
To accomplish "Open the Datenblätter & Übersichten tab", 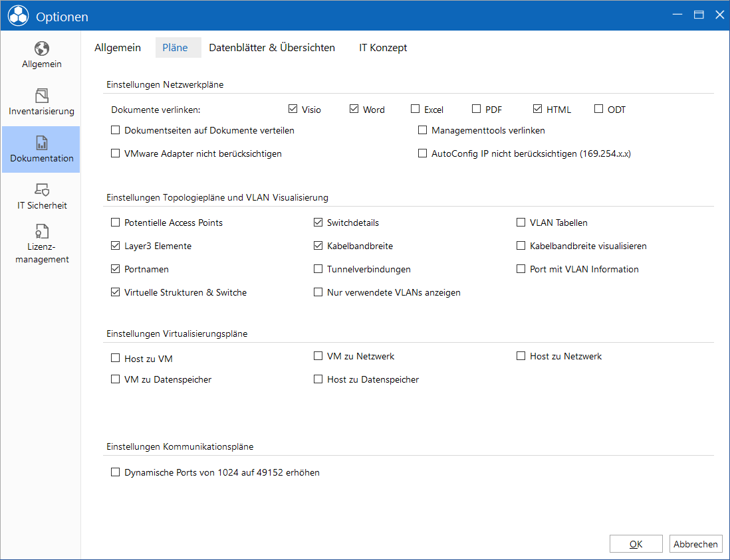I will click(272, 47).
